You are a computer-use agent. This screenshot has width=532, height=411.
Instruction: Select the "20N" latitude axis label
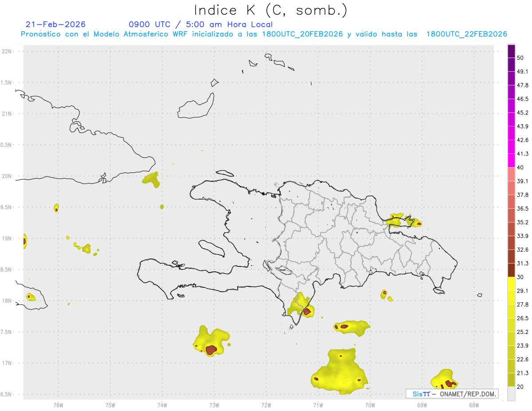click(x=7, y=176)
